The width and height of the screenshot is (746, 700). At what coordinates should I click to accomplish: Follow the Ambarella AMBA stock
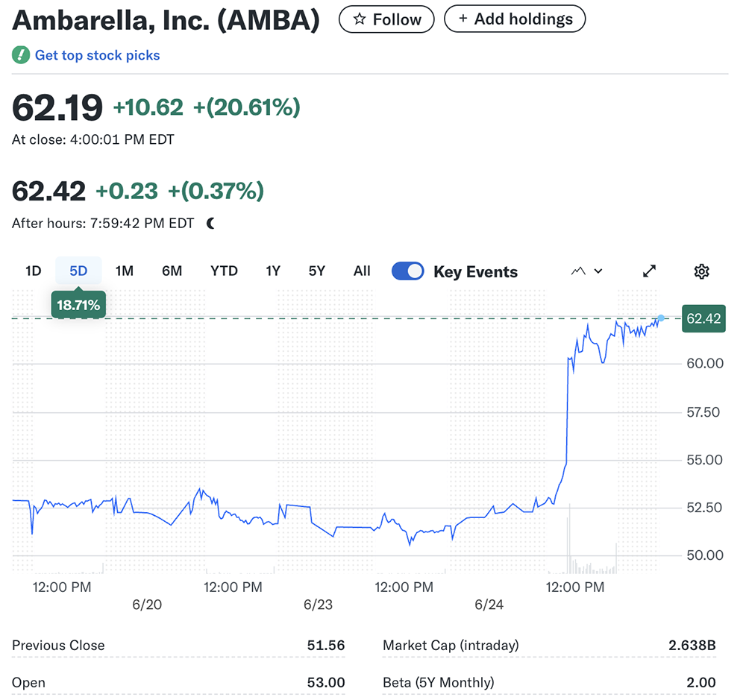point(386,19)
